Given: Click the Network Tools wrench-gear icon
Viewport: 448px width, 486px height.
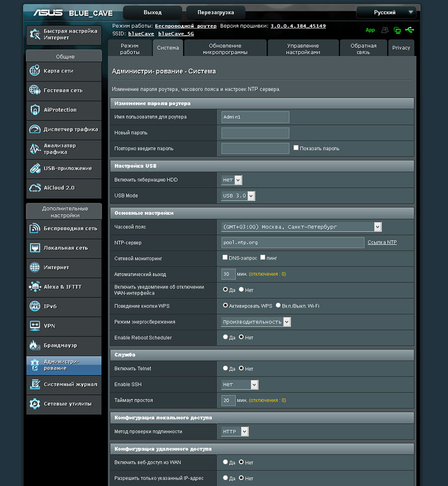Looking at the screenshot, I should tap(35, 404).
